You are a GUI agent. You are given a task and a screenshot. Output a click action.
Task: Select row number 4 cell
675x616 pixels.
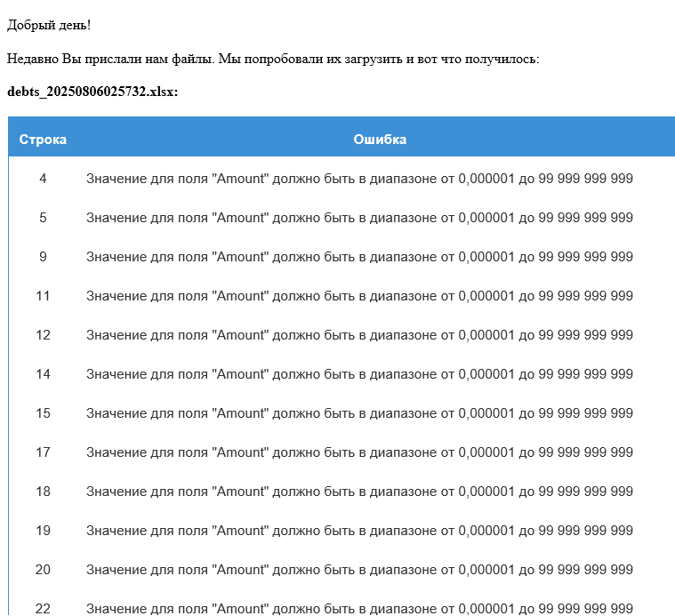click(43, 179)
